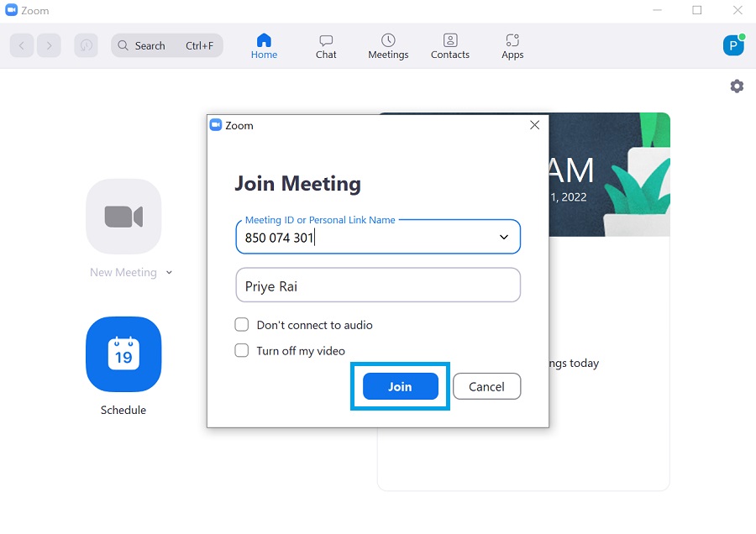756x534 pixels.
Task: Open the Meetings view
Action: pyautogui.click(x=387, y=45)
